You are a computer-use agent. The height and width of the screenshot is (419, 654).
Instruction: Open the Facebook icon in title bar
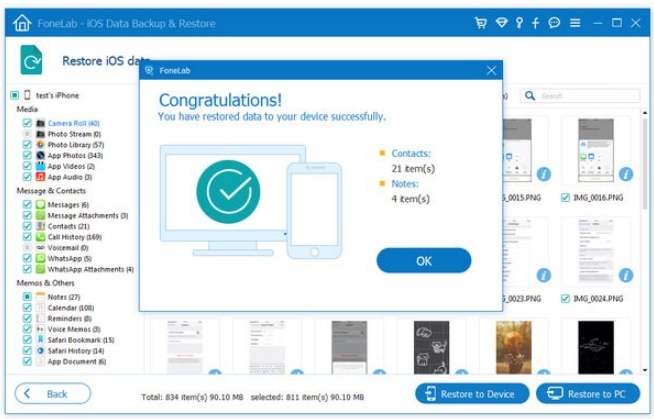[x=536, y=23]
